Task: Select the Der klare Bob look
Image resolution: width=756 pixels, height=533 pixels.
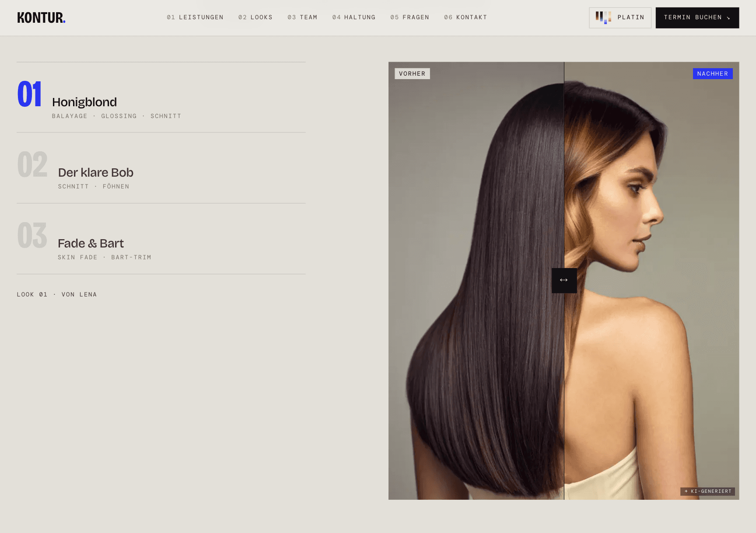Action: pyautogui.click(x=161, y=168)
